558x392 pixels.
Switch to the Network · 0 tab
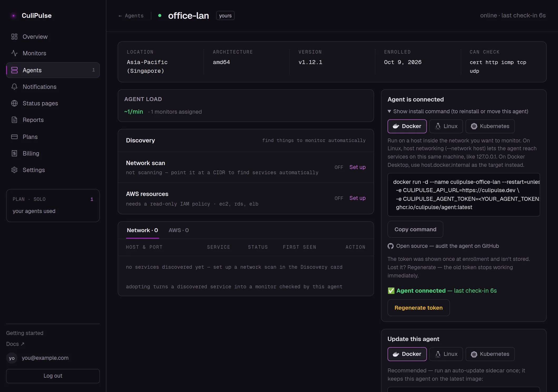[x=142, y=230]
